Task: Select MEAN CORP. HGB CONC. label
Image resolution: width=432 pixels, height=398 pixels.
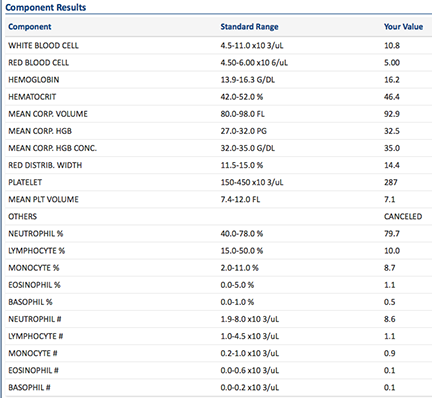Action: pyautogui.click(x=53, y=148)
